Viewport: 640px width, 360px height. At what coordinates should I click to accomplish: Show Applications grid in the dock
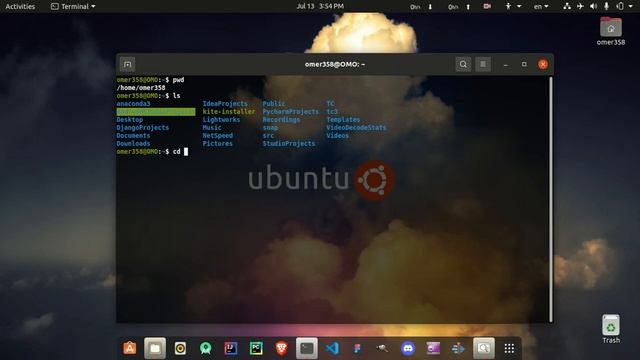pyautogui.click(x=509, y=348)
